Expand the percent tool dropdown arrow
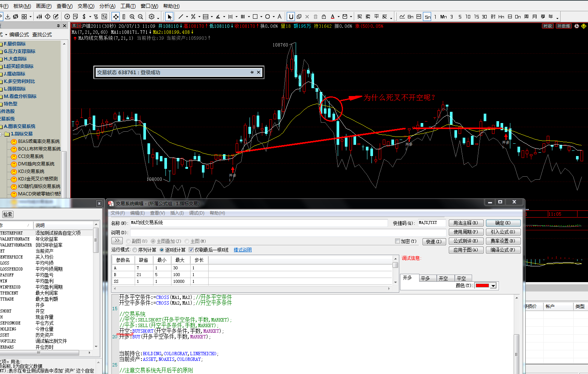The image size is (588, 374). [199, 17]
